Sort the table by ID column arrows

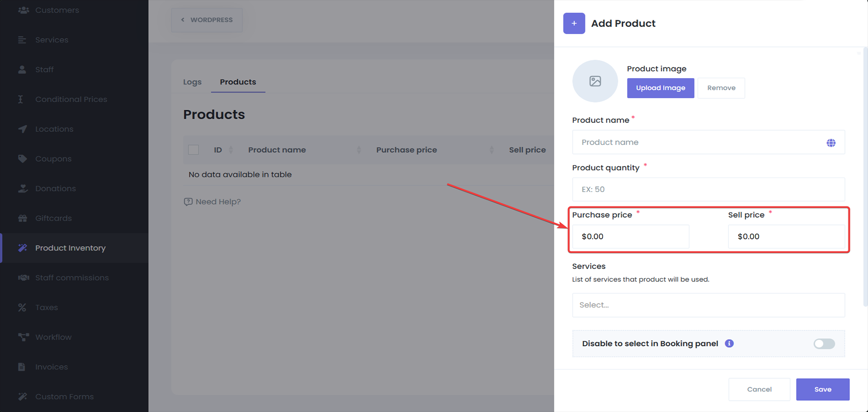point(231,150)
